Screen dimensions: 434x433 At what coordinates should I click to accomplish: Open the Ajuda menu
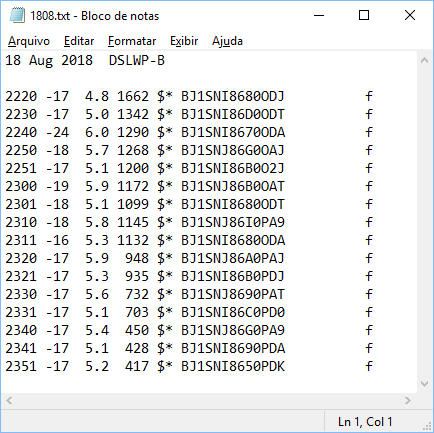coord(227,41)
